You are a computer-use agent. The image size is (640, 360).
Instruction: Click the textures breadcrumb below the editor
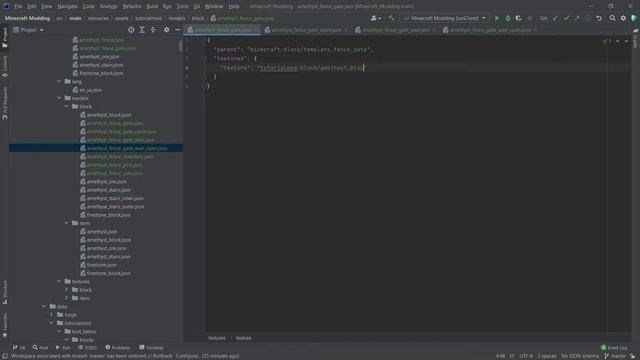tap(217, 338)
